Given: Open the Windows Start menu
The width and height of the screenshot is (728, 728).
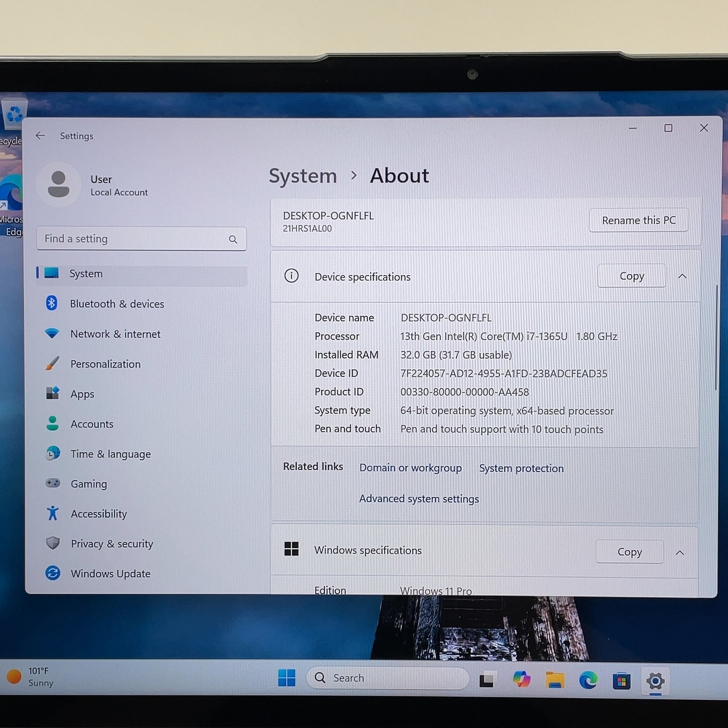Looking at the screenshot, I should click(287, 678).
